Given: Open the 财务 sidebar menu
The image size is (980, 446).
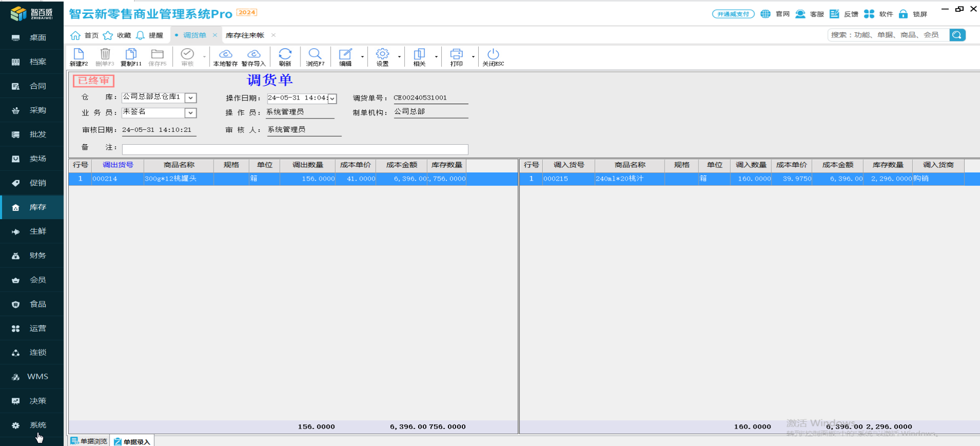Looking at the screenshot, I should tap(32, 256).
